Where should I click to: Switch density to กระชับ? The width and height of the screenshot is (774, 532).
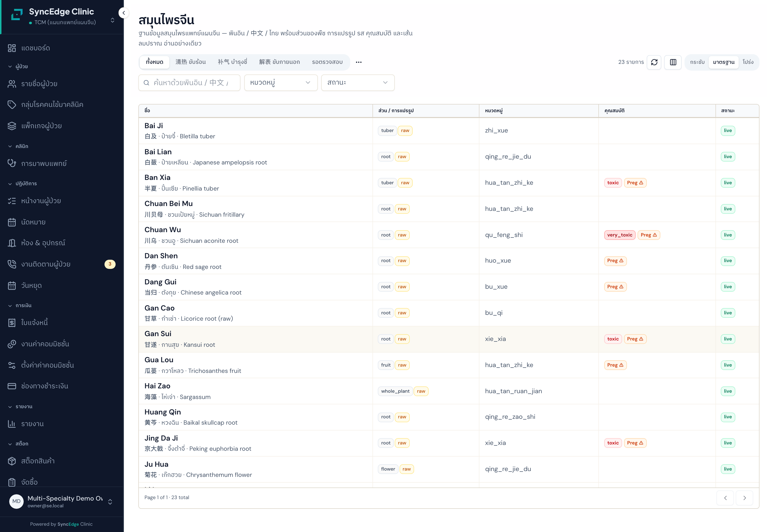point(697,62)
